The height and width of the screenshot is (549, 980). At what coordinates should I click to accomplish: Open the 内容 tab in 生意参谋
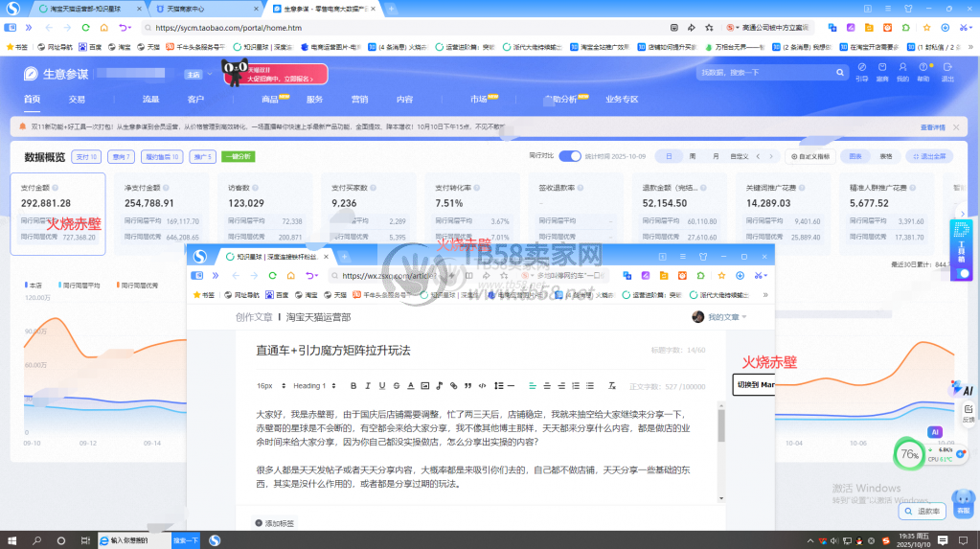(x=404, y=99)
